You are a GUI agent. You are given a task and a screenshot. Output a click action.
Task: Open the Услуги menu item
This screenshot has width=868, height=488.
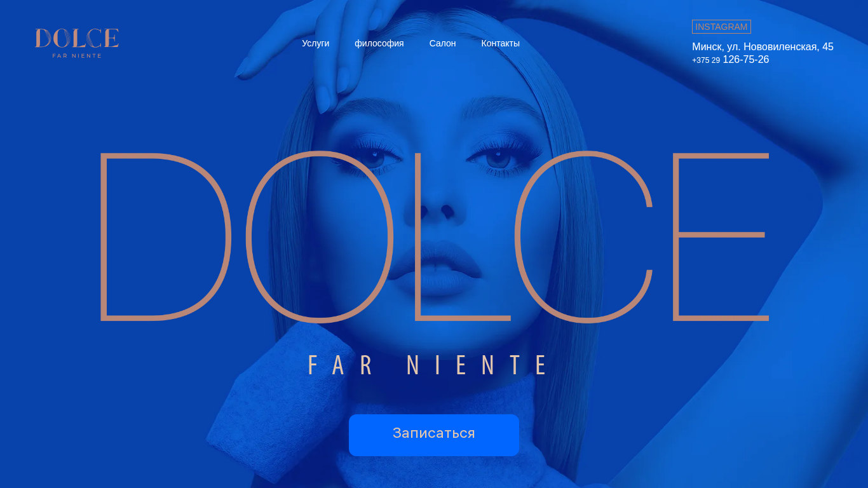(x=315, y=43)
